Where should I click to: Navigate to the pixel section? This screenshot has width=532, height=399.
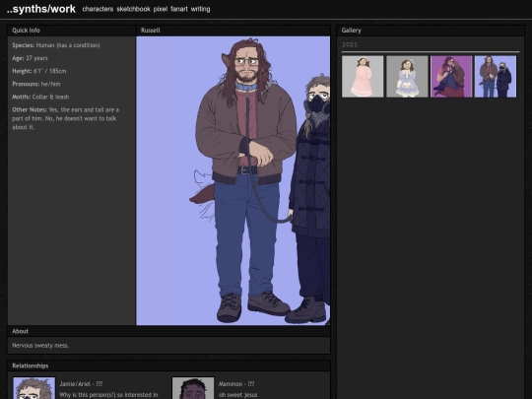click(161, 9)
